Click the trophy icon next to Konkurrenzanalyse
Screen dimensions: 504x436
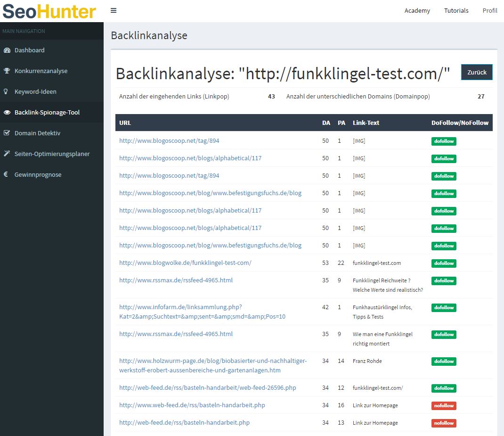click(x=7, y=71)
